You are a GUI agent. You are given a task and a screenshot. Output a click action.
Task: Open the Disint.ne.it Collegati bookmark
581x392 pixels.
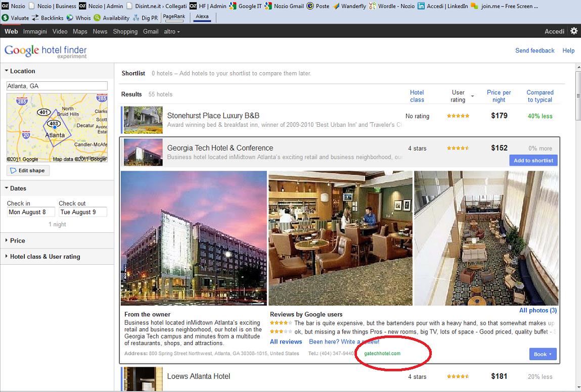(157, 6)
